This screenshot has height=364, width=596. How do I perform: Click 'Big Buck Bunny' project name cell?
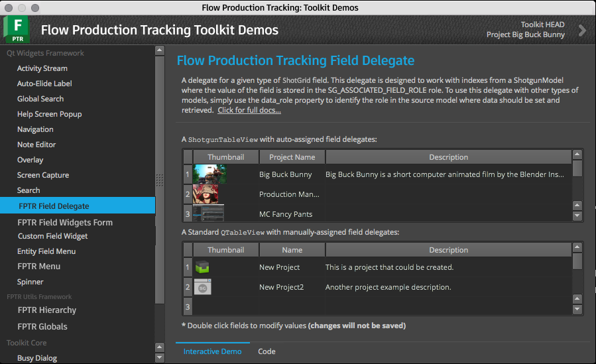[x=292, y=174]
